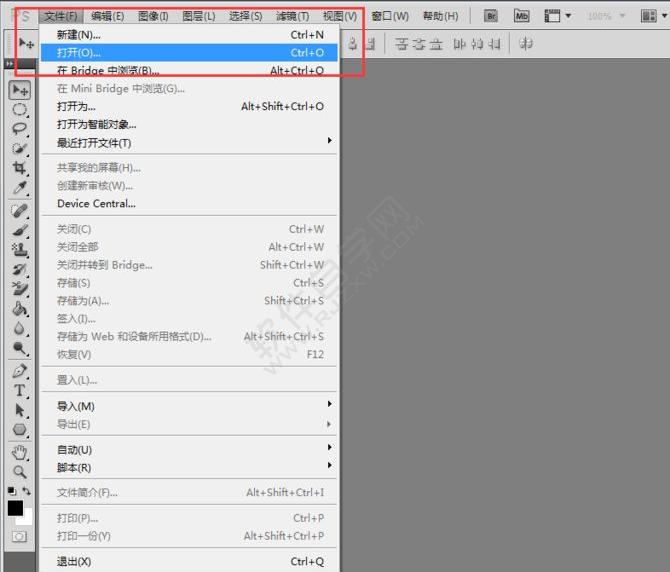Swap foreground and background colors
The image size is (670, 572).
pos(26,491)
